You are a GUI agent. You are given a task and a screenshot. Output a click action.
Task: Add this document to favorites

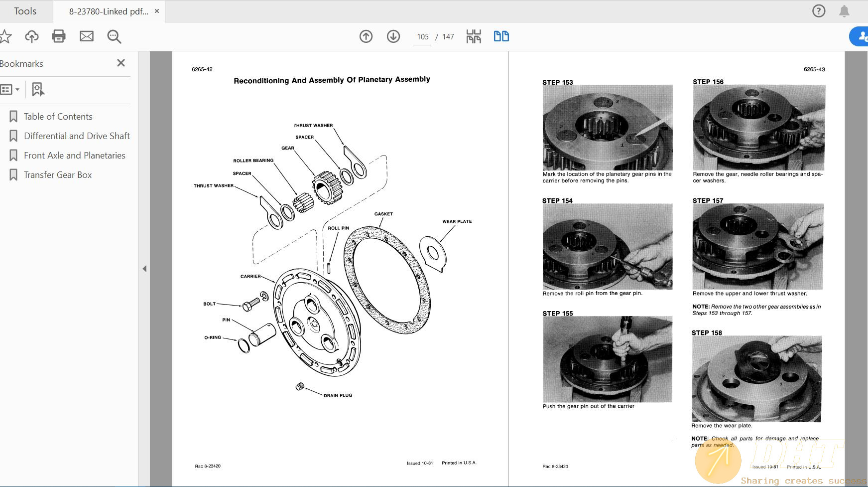coord(7,36)
